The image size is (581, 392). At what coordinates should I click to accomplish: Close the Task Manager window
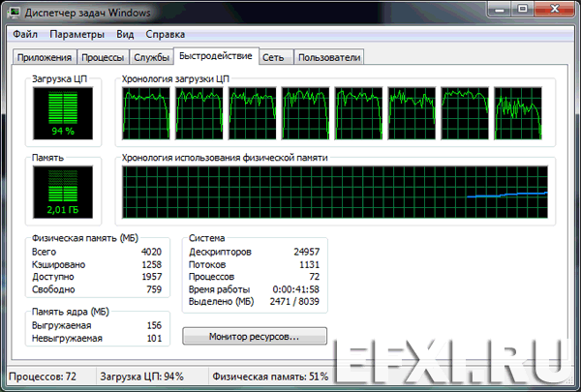point(554,9)
